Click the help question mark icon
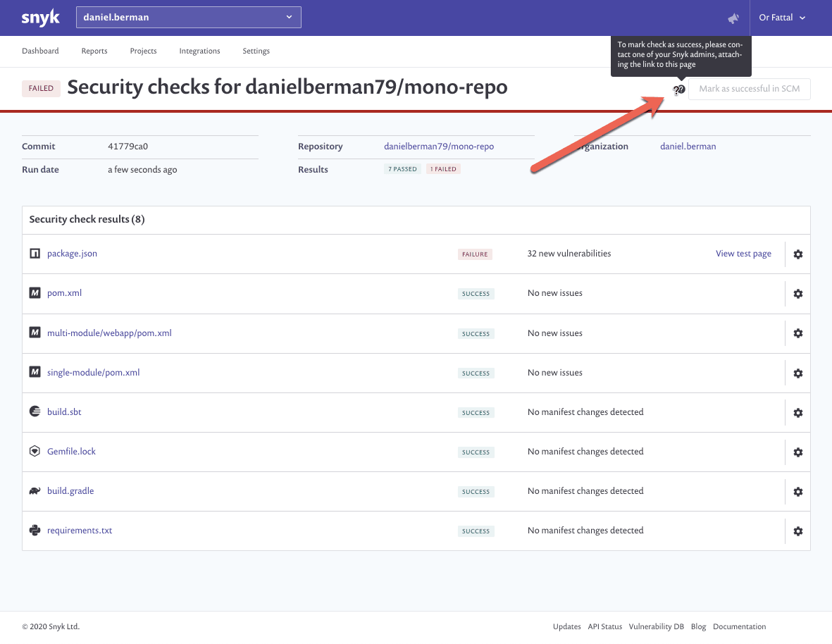The width and height of the screenshot is (832, 644). pyautogui.click(x=679, y=89)
